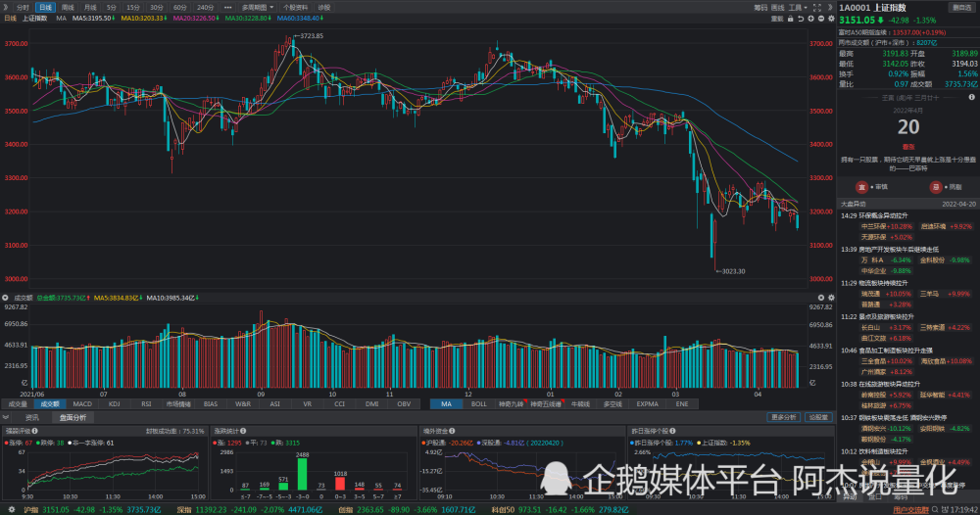
Task: Select BIAS indicator
Action: [x=211, y=404]
